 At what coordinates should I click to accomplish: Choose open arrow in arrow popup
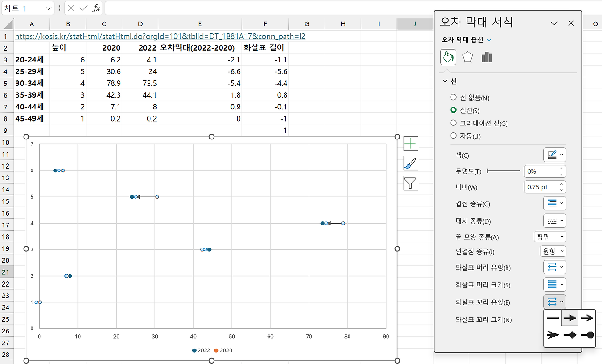click(x=587, y=318)
